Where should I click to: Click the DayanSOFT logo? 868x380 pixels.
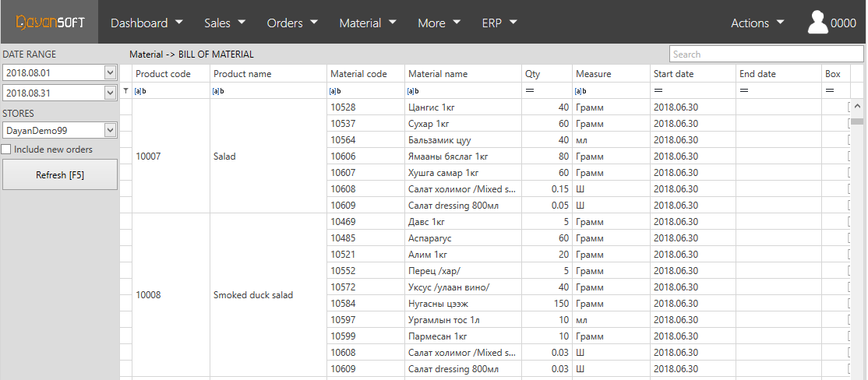click(x=51, y=22)
